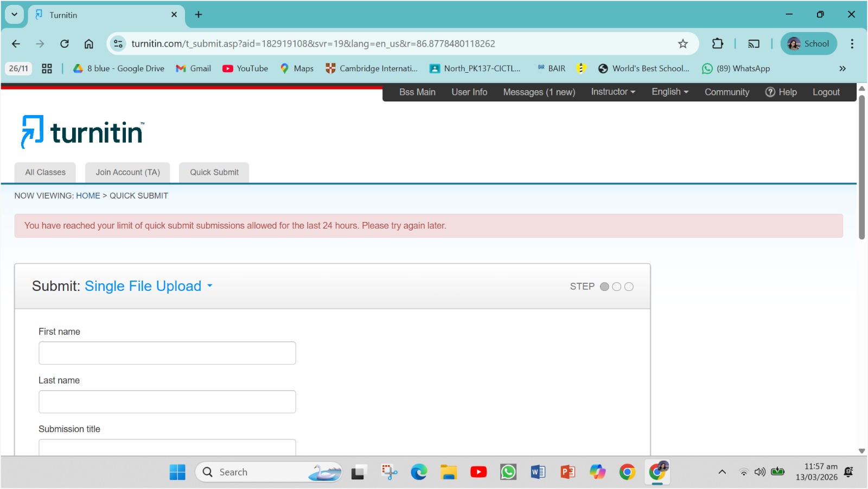This screenshot has height=489, width=868.
Task: Switch to the Quick Submit tab
Action: pyautogui.click(x=214, y=172)
